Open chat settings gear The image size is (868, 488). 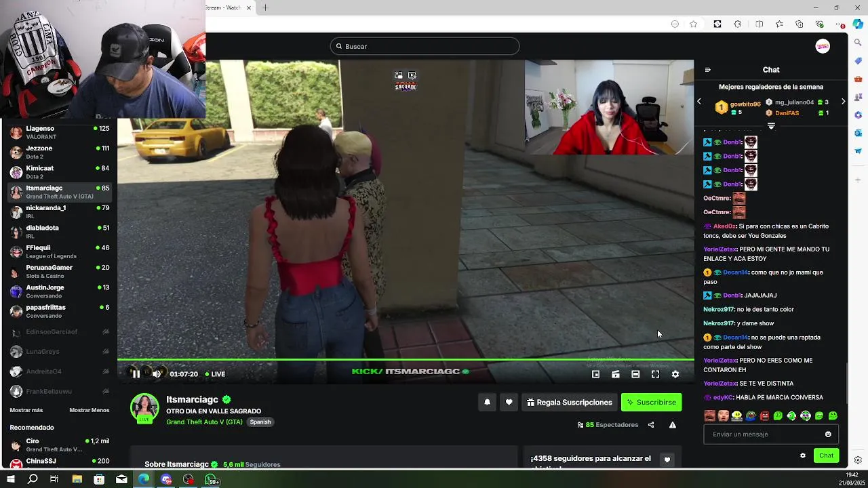click(803, 455)
